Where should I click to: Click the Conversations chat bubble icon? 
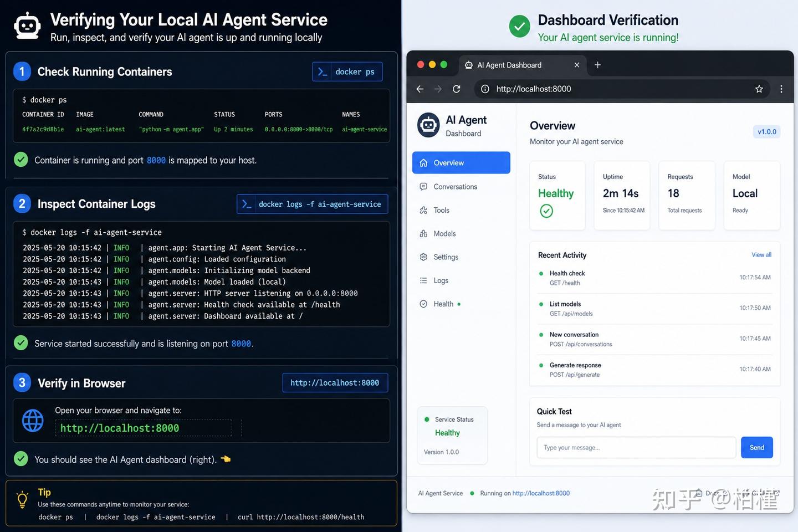[423, 187]
